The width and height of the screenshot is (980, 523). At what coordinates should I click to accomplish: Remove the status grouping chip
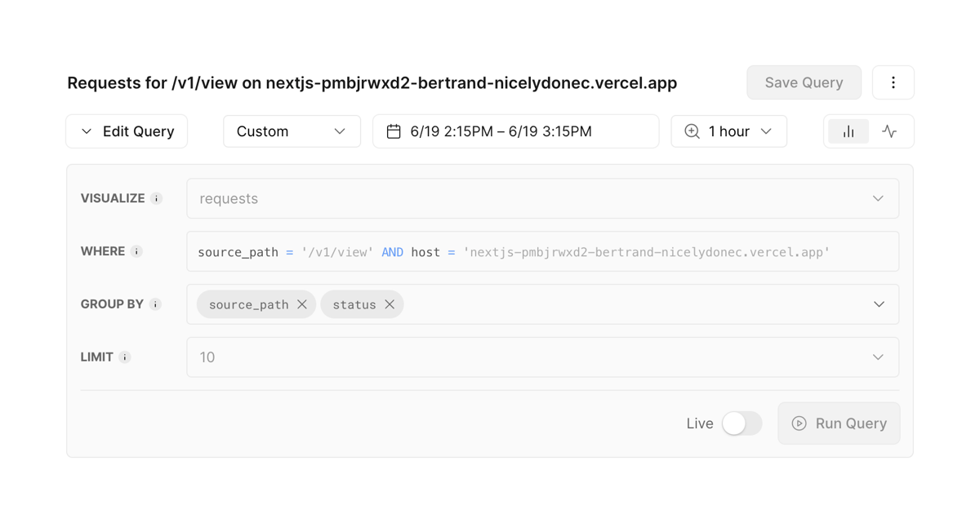(390, 304)
